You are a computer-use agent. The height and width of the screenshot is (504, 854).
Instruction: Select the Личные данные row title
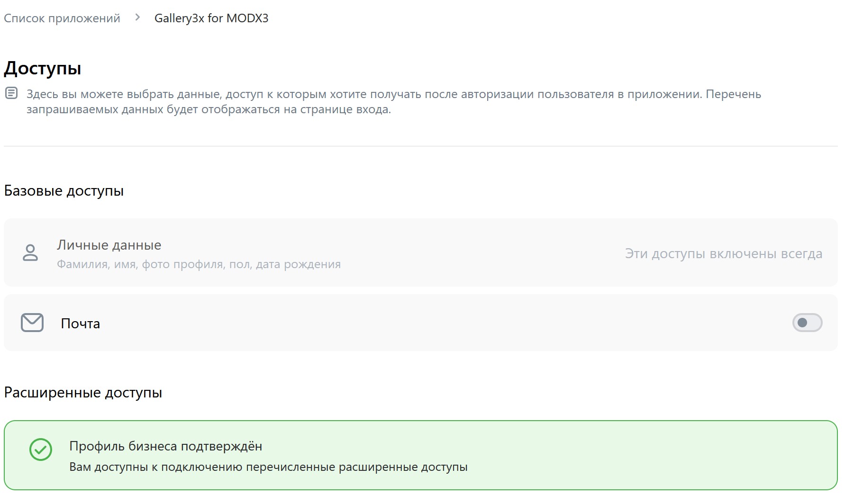point(109,245)
